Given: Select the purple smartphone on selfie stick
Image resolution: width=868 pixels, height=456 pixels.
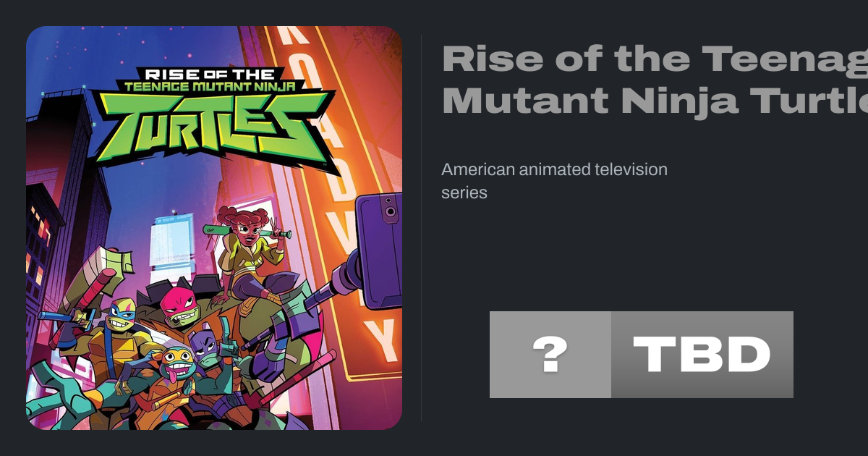Looking at the screenshot, I should point(380,248).
